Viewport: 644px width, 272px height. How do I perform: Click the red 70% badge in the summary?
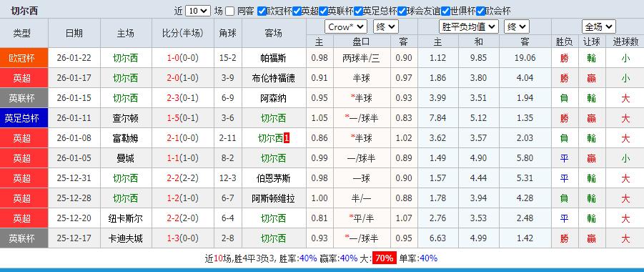(x=385, y=258)
